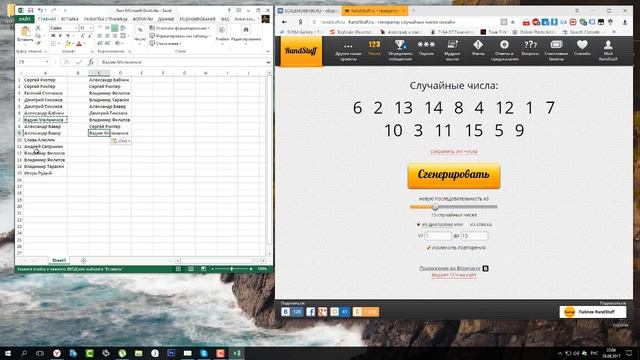This screenshot has width=640, height=360.
Task: Open the font size dropdown showing 11
Action: pyautogui.click(x=90, y=28)
